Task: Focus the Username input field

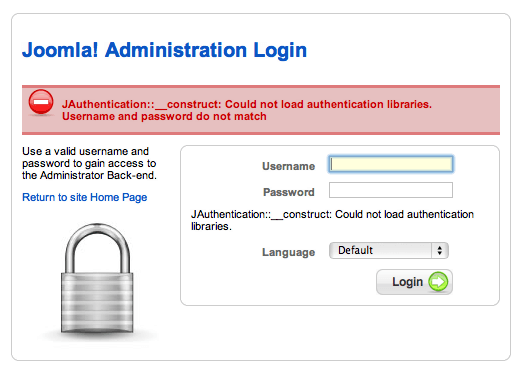Action: [x=391, y=164]
